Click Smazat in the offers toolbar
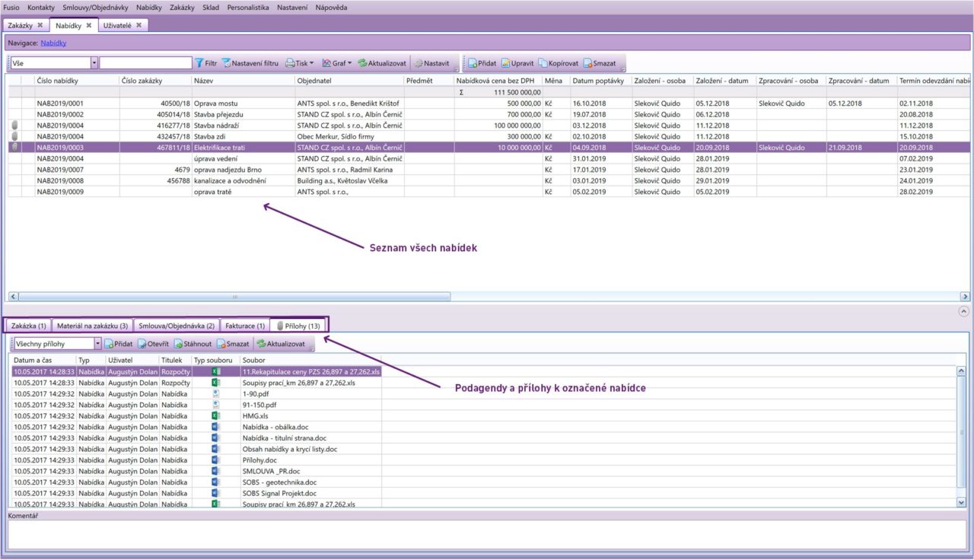The height and width of the screenshot is (560, 974). [600, 63]
